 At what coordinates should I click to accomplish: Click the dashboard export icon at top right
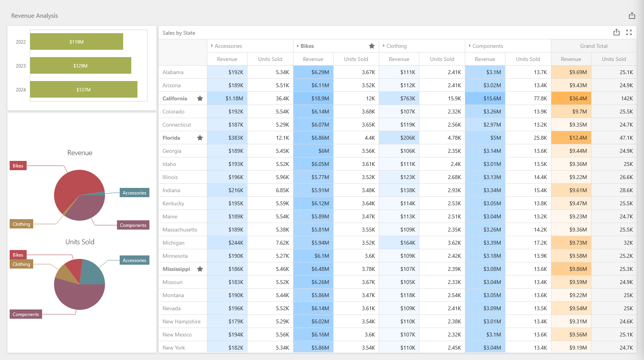pos(632,15)
